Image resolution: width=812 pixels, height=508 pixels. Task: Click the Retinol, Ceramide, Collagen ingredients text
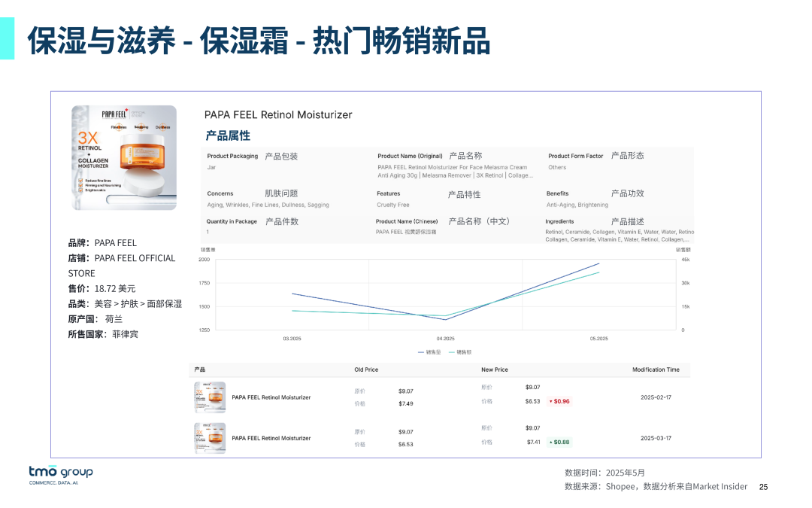click(x=620, y=236)
